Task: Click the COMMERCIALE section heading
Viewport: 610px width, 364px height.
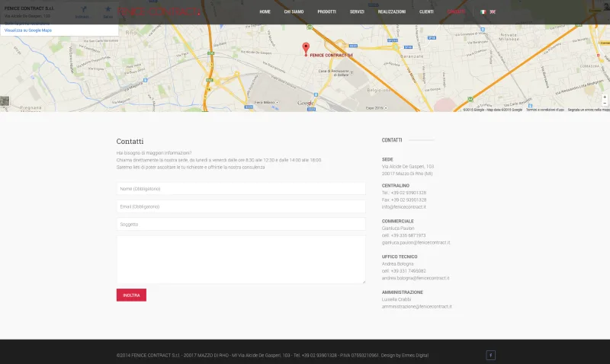Action: click(x=397, y=221)
